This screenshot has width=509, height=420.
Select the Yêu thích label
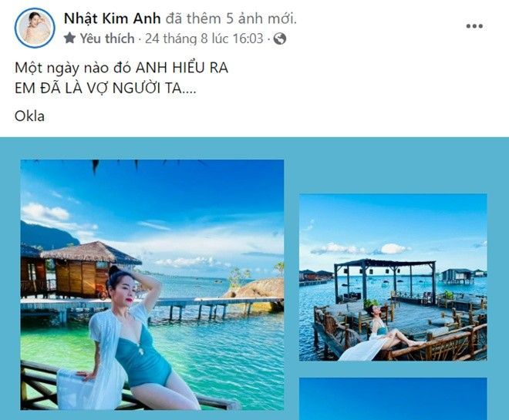[x=107, y=39]
